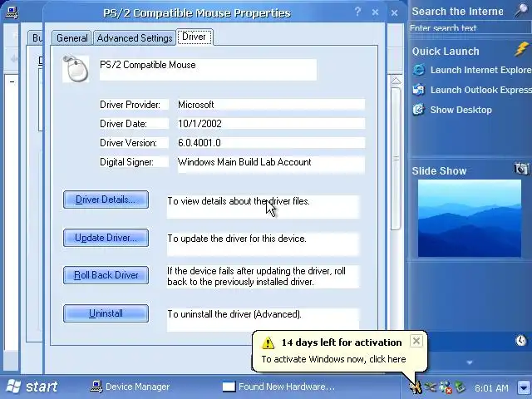Click the warning icon in activation balloon
Screen dimensions: 532x399
pos(268,342)
